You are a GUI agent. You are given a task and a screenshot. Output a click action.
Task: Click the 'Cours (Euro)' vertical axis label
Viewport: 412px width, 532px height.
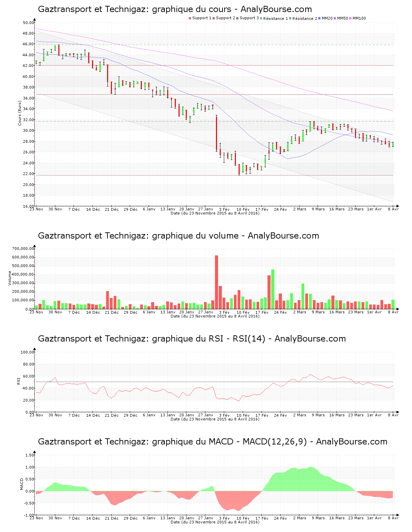pyautogui.click(x=20, y=113)
